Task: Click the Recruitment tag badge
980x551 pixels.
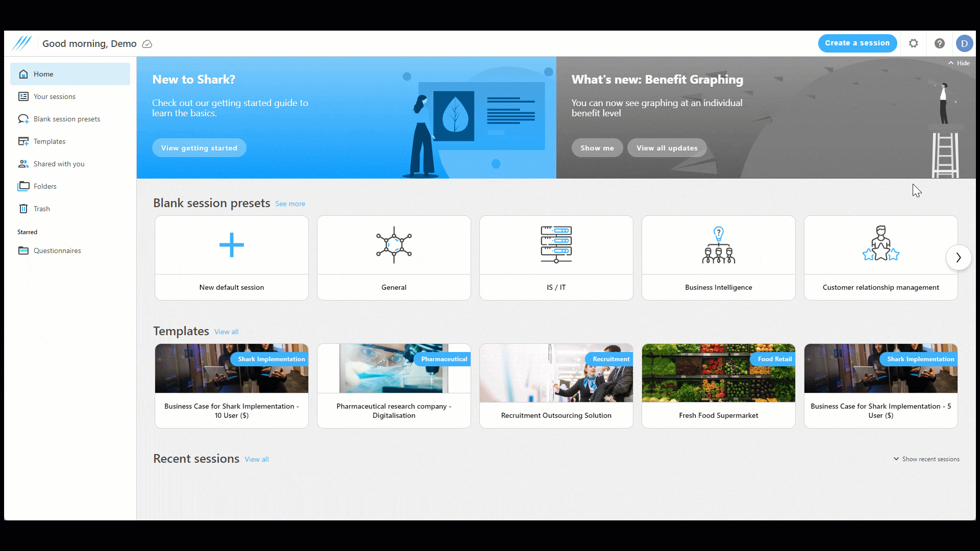Action: (x=610, y=359)
